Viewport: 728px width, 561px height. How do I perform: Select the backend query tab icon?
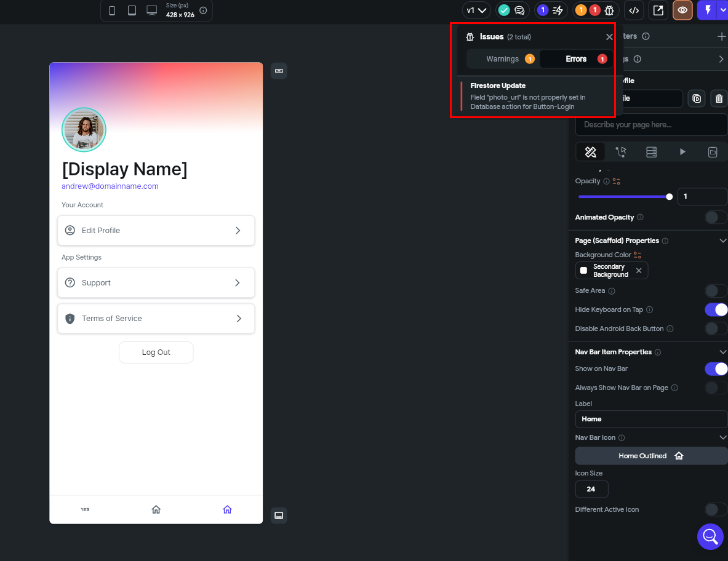[x=652, y=152]
